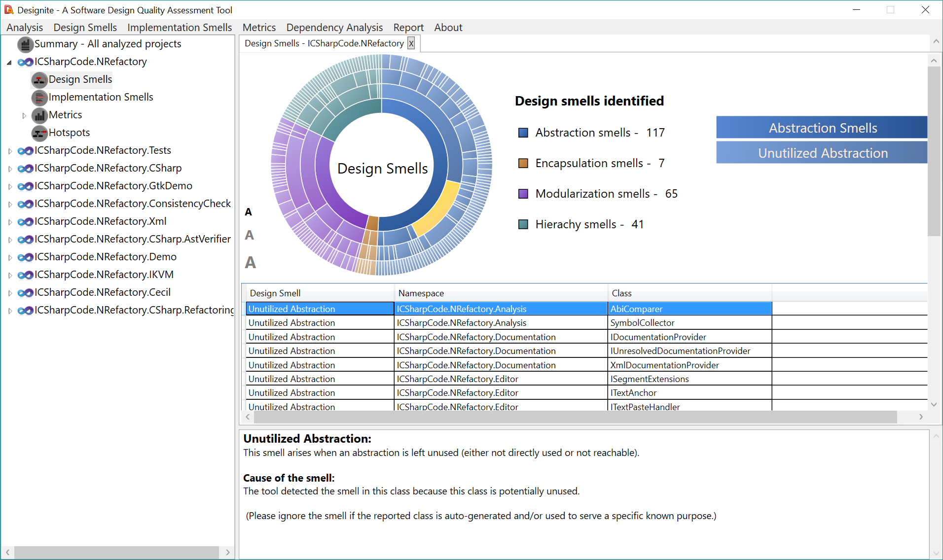Viewport: 943px width, 560px height.
Task: Click the ICSharpCode.NRefactory.Cecil project icon
Action: coord(26,293)
